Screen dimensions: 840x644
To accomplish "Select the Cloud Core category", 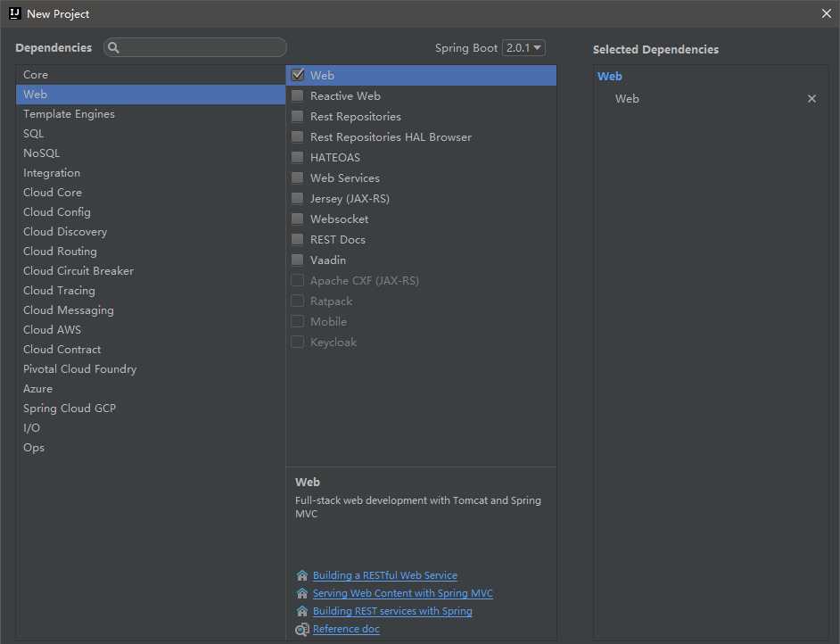I will (151, 193).
